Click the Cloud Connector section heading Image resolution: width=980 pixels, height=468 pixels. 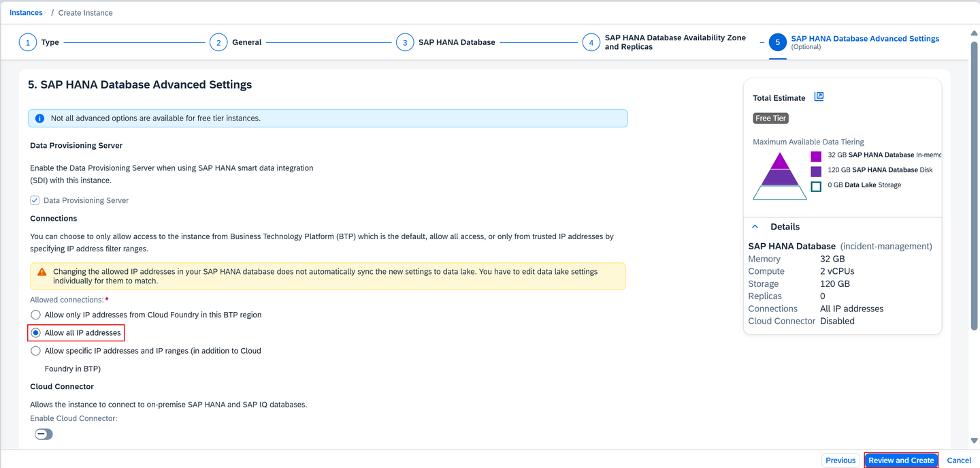[x=62, y=386]
